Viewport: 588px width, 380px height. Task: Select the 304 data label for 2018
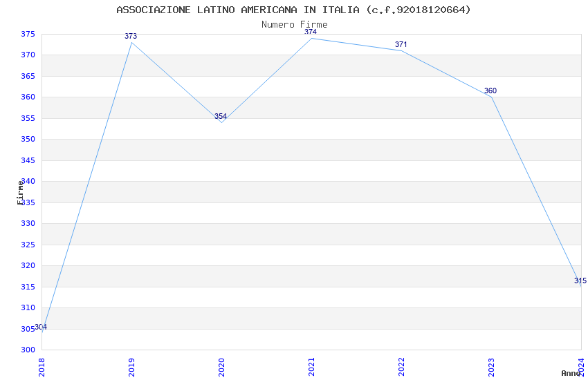[x=41, y=327]
